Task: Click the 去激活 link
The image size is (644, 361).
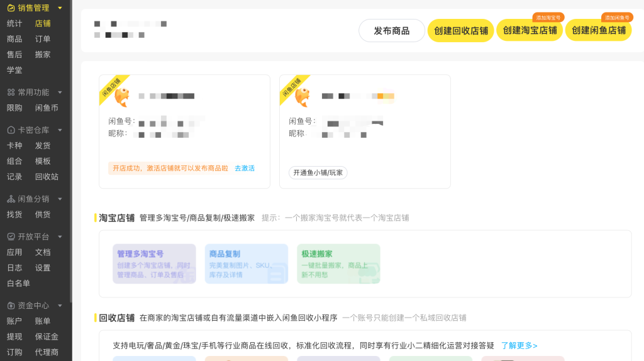Action: pos(245,169)
